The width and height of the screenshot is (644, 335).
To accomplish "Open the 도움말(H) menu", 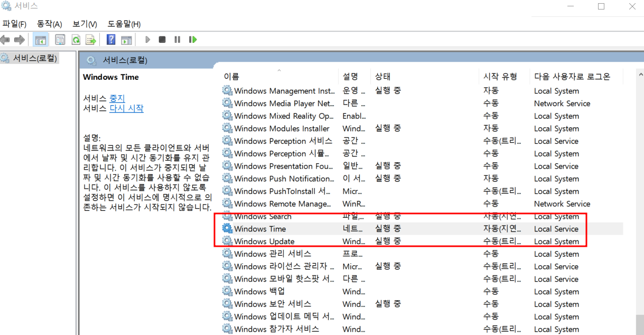I will [124, 24].
